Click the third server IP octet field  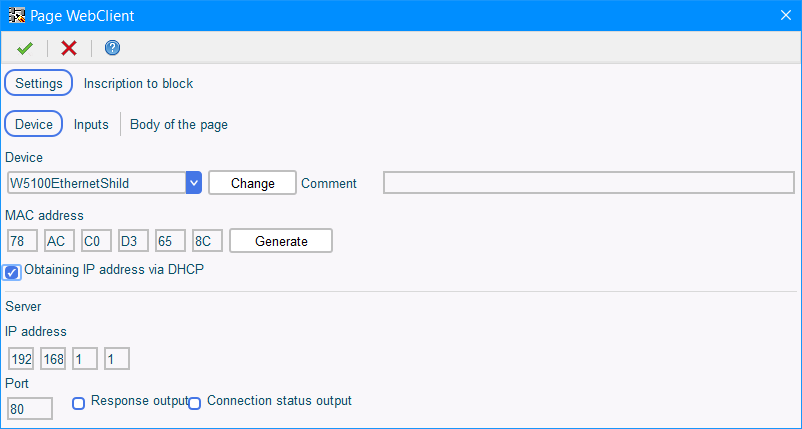coord(85,359)
